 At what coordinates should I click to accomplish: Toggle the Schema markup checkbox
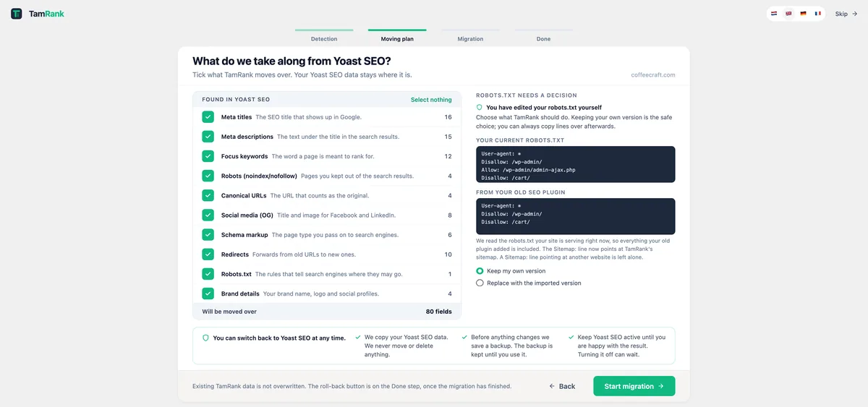click(208, 235)
